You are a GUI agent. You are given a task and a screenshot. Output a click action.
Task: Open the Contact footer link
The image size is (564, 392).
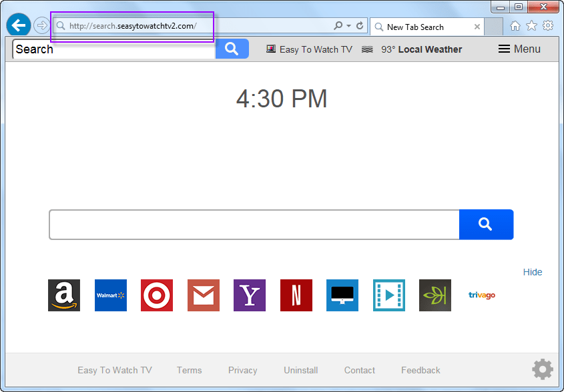coord(360,370)
